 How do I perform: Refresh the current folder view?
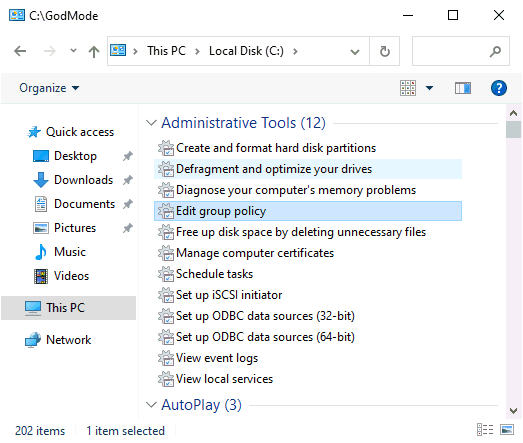pos(385,51)
